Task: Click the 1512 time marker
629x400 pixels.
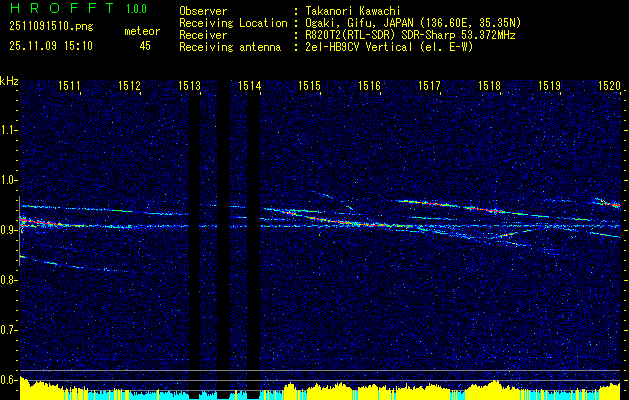Action: click(129, 85)
